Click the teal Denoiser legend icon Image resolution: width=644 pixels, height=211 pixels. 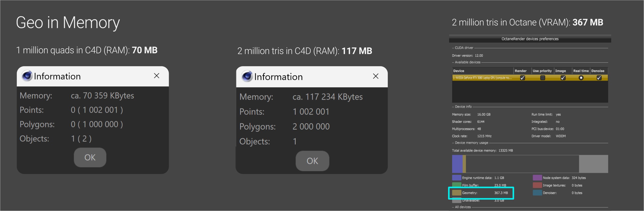[537, 193]
